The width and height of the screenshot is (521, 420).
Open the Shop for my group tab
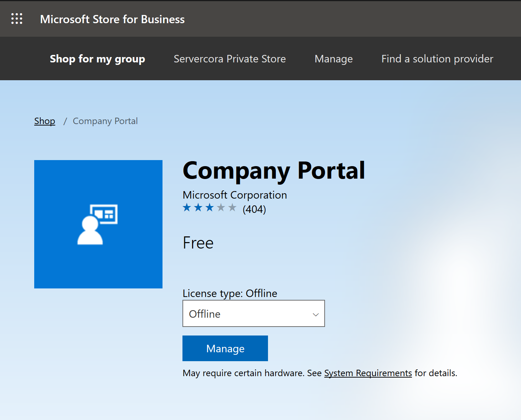click(97, 59)
